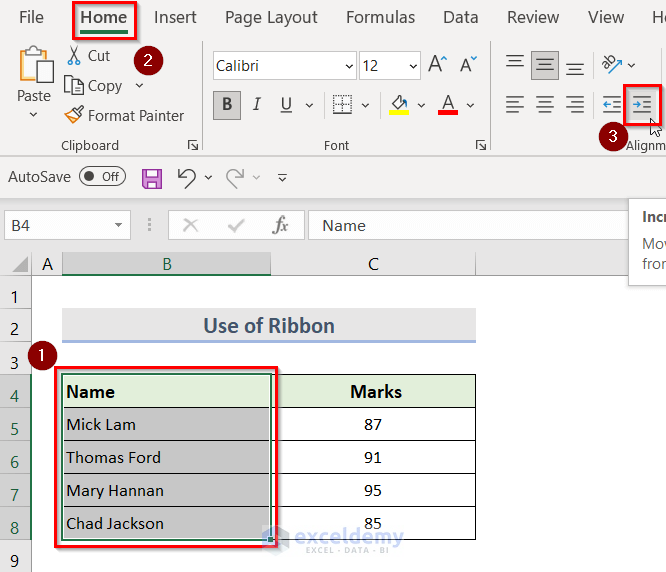666x572 pixels.
Task: Toggle Bold formatting button
Action: click(227, 104)
